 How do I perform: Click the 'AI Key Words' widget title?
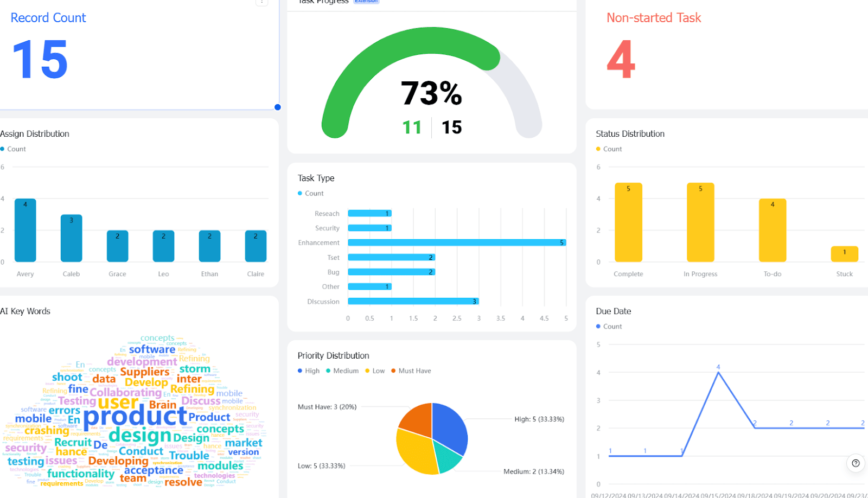(x=25, y=311)
